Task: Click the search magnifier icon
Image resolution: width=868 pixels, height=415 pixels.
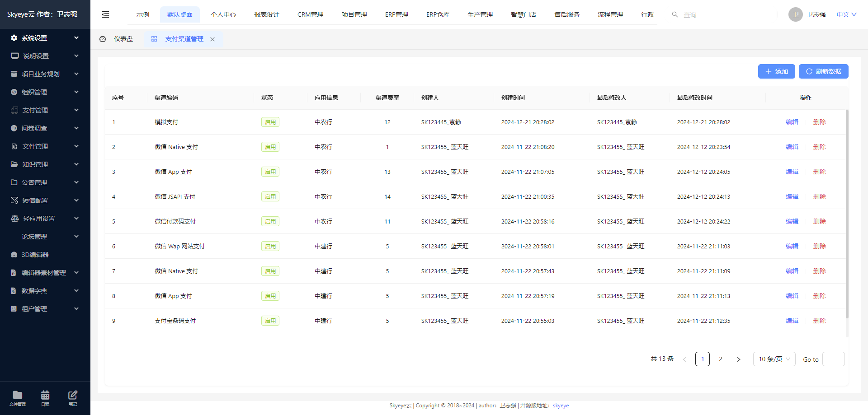Action: tap(674, 14)
